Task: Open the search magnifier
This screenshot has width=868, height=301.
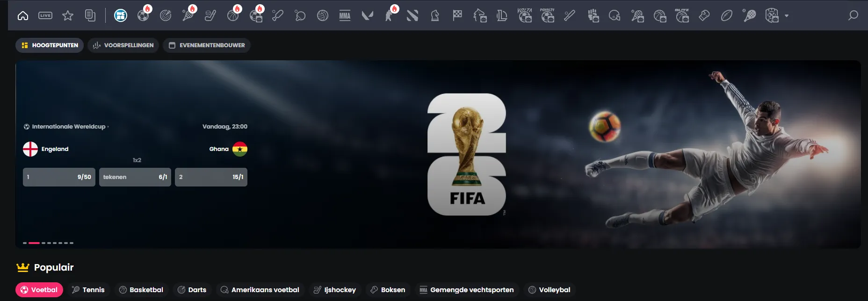Action: point(853,15)
